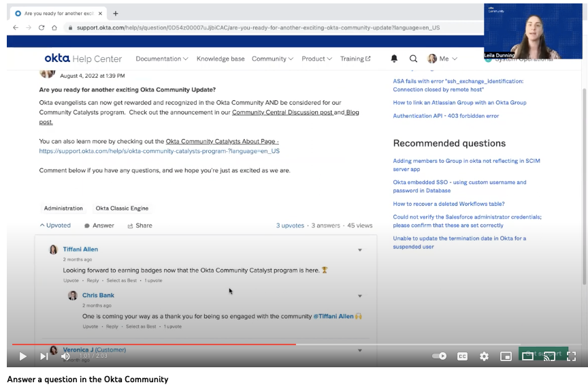This screenshot has width=588, height=387.
Task: Reply to Chris Bank's comment
Action: coord(112,326)
